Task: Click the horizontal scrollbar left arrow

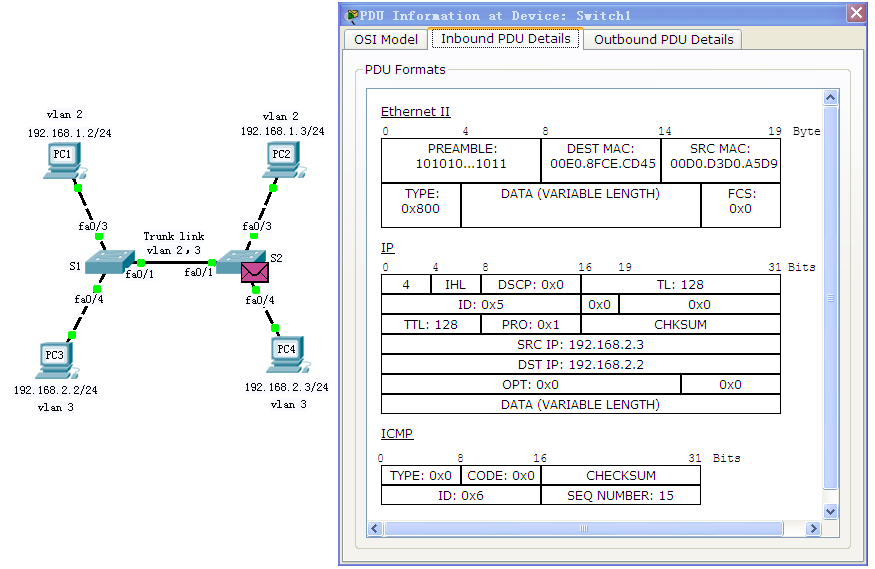Action: point(377,528)
